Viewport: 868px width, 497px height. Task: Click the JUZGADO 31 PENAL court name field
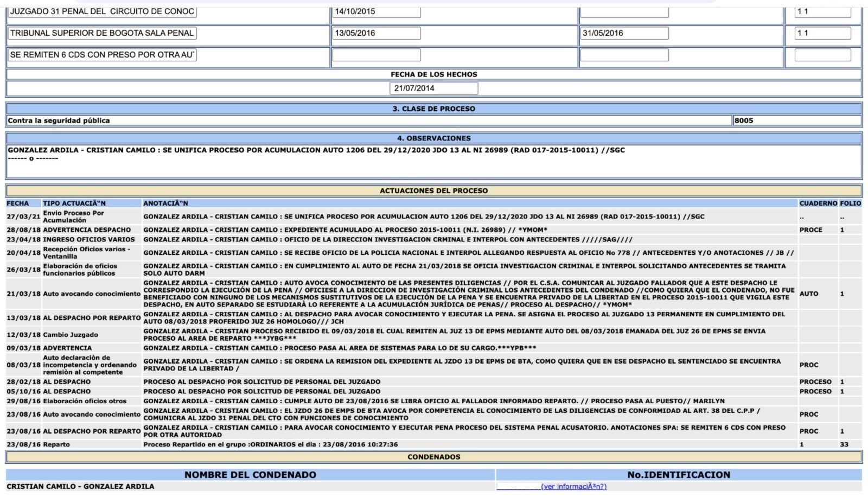click(x=102, y=11)
